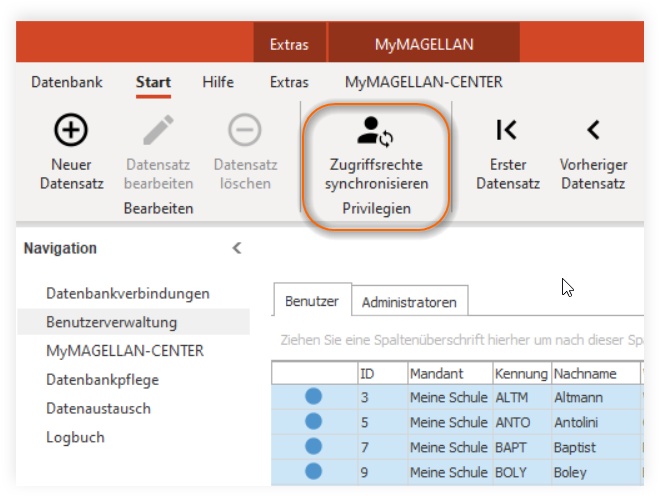Click the Datensatz löschen minus icon

(245, 130)
